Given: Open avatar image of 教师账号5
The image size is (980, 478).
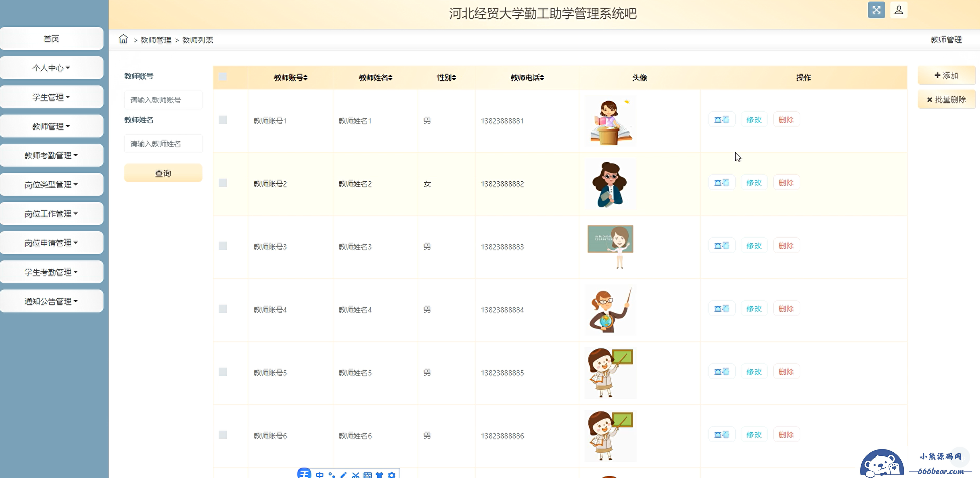Looking at the screenshot, I should pyautogui.click(x=610, y=373).
